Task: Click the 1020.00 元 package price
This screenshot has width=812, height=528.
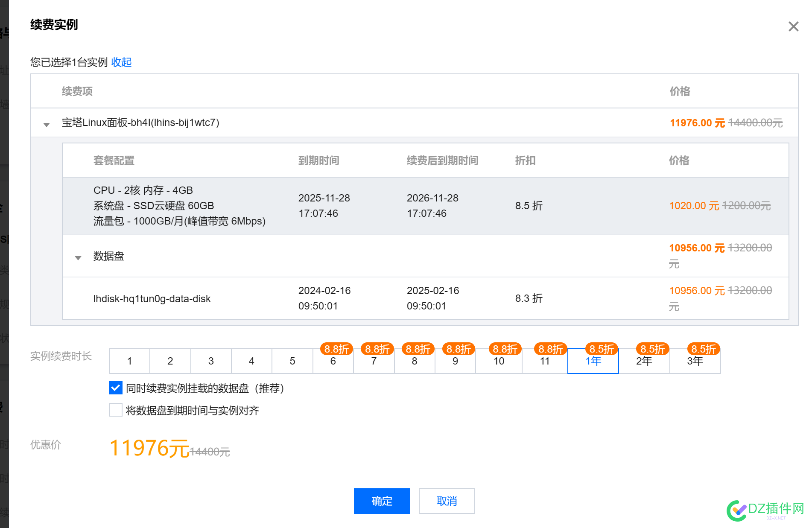Action: click(x=694, y=206)
